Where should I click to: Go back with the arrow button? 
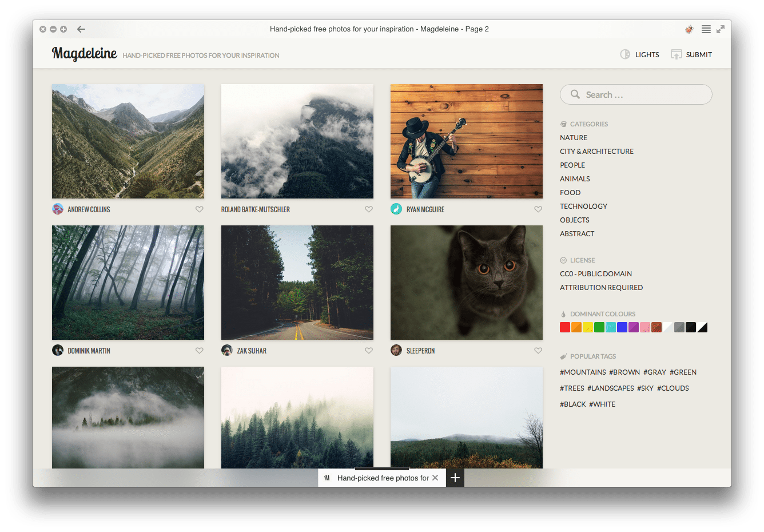(81, 29)
